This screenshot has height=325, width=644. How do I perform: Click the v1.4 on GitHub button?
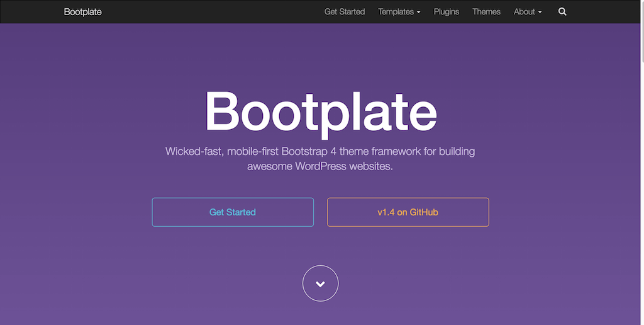coord(408,212)
